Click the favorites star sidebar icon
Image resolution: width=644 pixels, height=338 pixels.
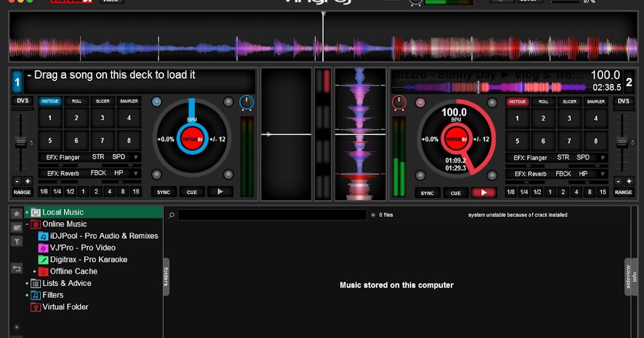click(x=17, y=214)
